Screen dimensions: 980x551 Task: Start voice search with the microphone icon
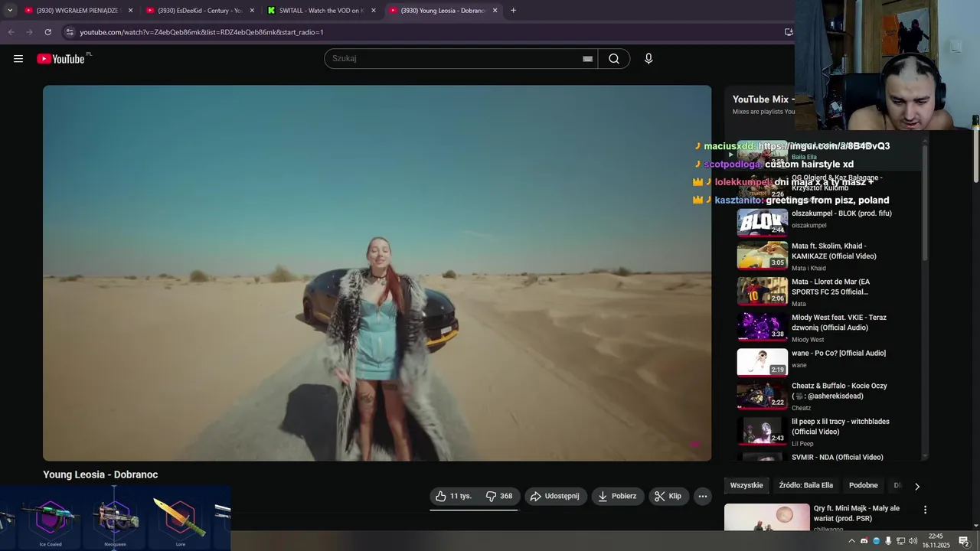point(648,58)
